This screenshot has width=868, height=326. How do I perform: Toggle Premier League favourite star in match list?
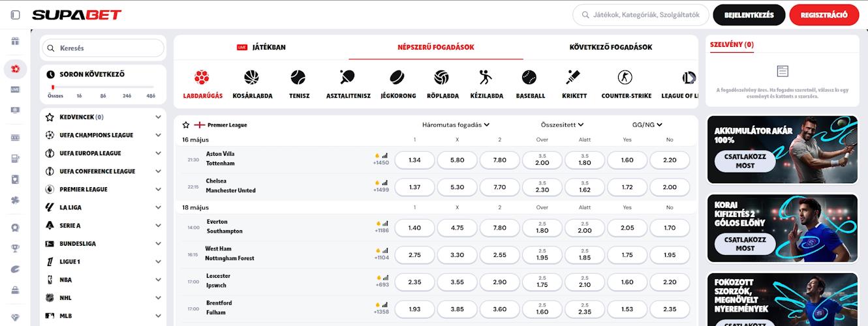click(186, 125)
